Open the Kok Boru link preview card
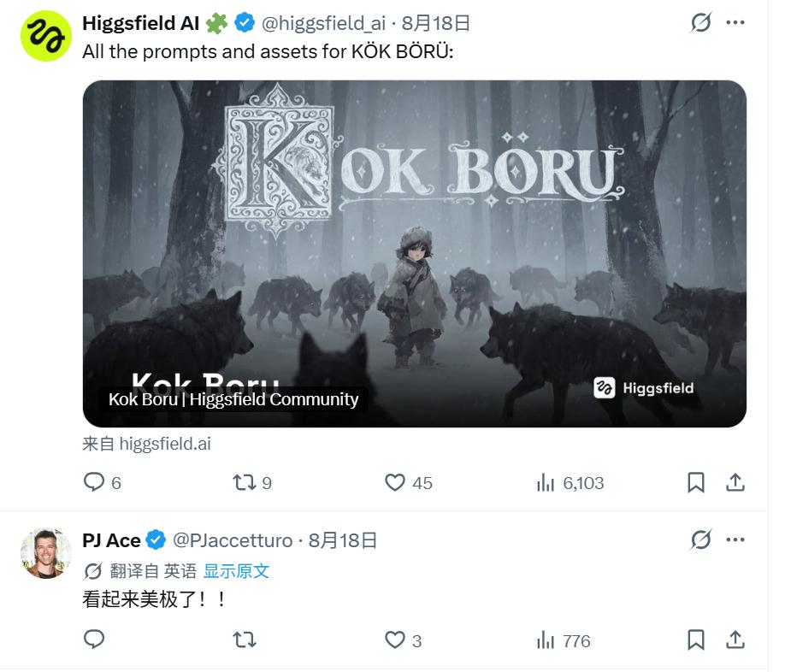This screenshot has width=785, height=672. [415, 254]
